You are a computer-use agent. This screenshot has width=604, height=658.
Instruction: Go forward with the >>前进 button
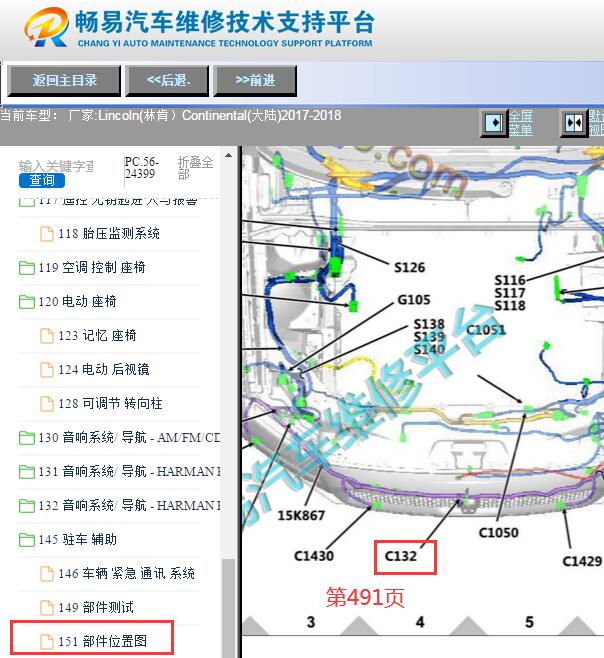[x=255, y=81]
